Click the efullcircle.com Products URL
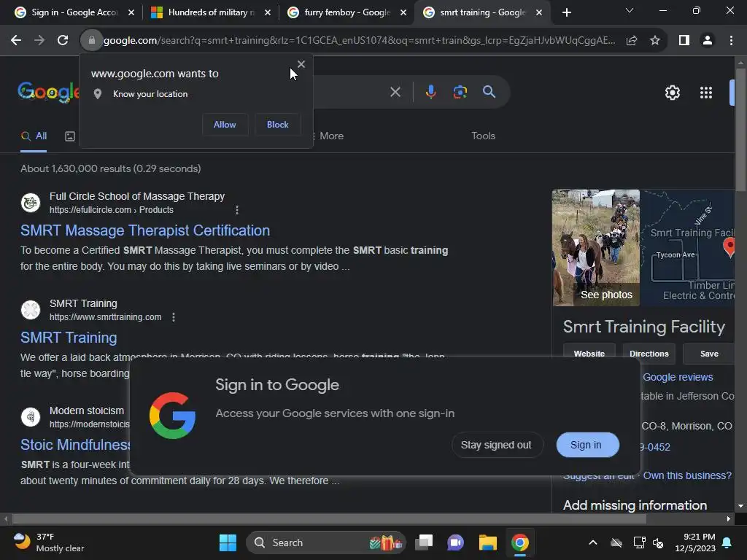747x560 pixels. 112,210
